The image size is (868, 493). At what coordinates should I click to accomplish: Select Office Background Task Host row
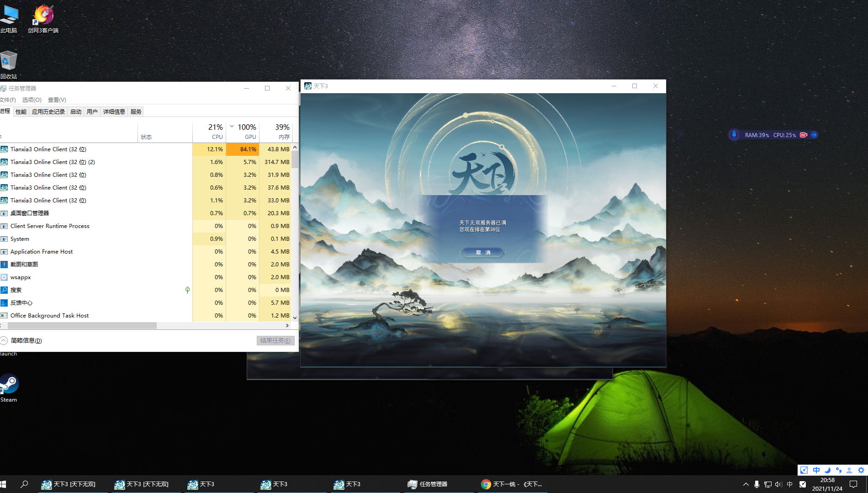(x=146, y=316)
